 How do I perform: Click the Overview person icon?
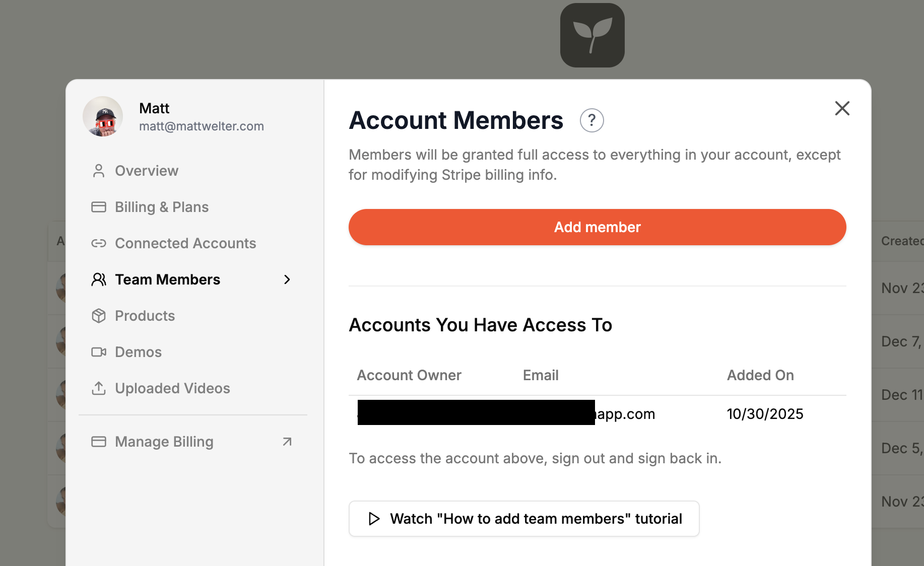click(x=99, y=171)
